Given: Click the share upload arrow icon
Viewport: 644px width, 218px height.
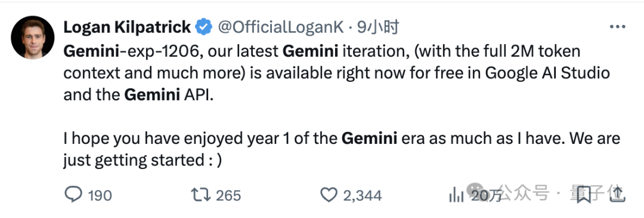Looking at the screenshot, I should 617,194.
